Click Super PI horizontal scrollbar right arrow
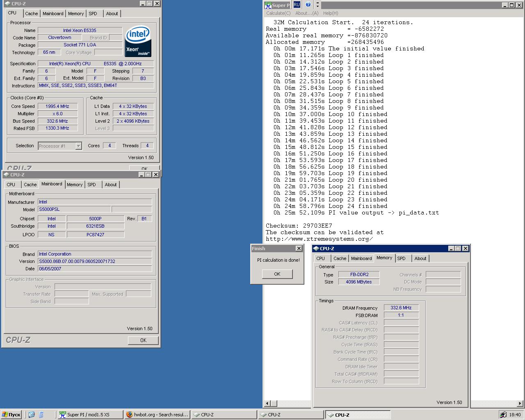 tap(520, 404)
